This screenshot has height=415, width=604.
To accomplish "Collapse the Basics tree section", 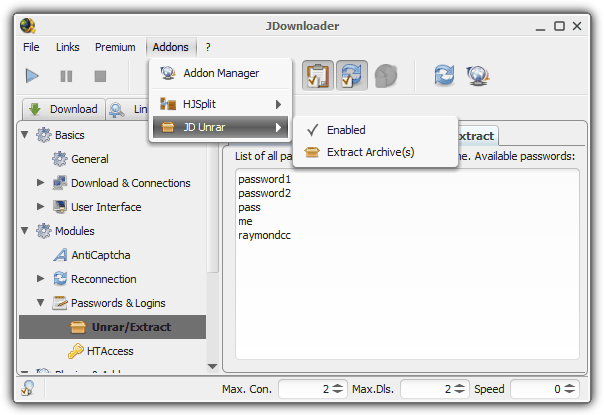I will coord(25,135).
